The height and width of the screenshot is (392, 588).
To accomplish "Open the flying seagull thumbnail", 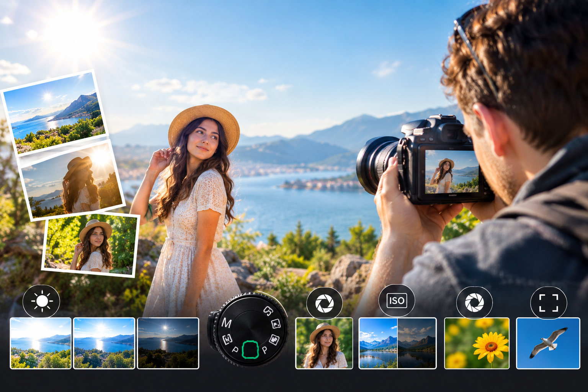I will (548, 343).
